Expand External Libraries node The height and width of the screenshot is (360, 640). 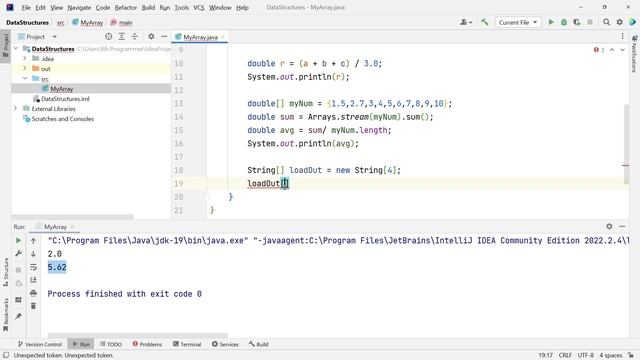pos(16,109)
